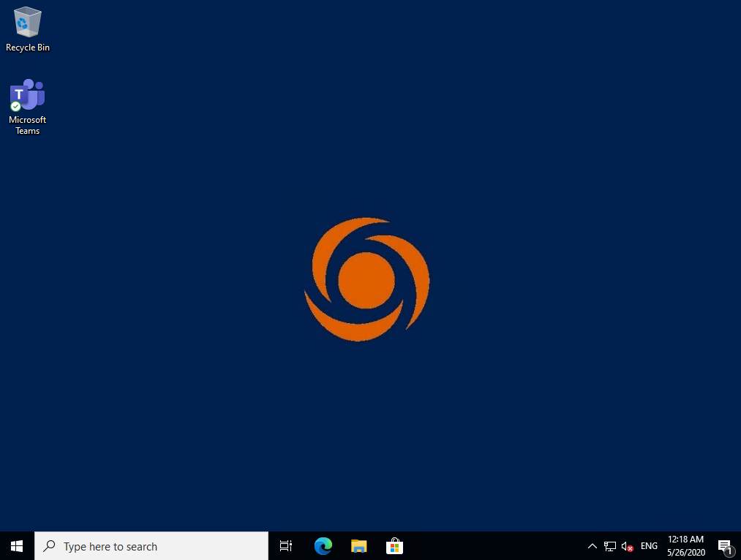Expand the hidden system tray icons chevron
741x560 pixels.
pos(593,546)
